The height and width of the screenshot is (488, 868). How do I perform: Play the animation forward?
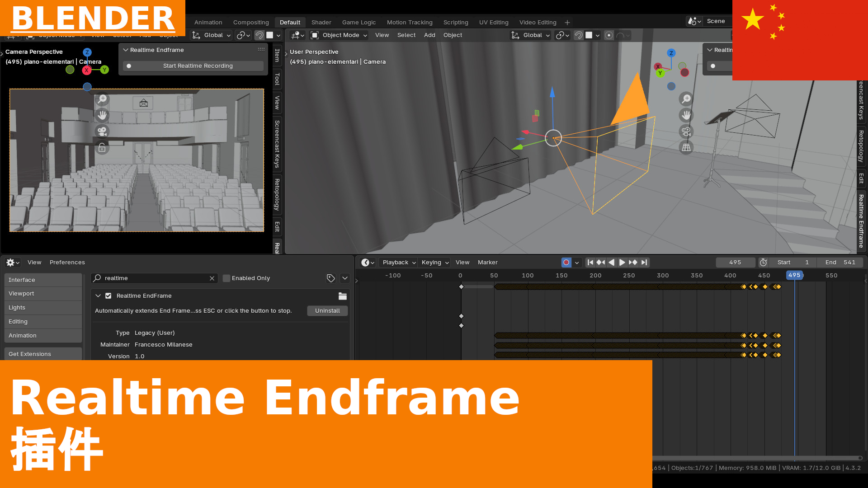[623, 263]
